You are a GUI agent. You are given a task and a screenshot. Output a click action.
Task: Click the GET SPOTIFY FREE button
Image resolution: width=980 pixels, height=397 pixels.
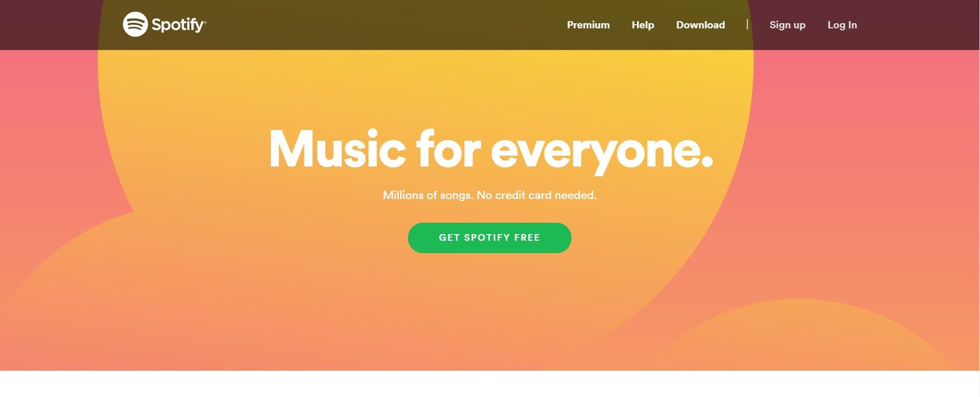(489, 238)
